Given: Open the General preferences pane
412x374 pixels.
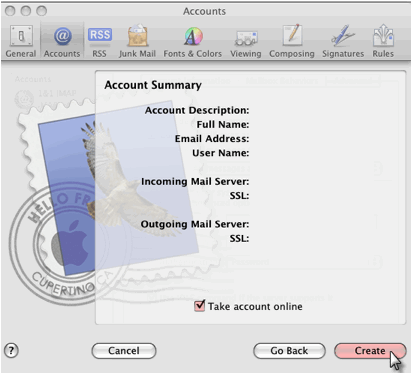Looking at the screenshot, I should (x=21, y=41).
